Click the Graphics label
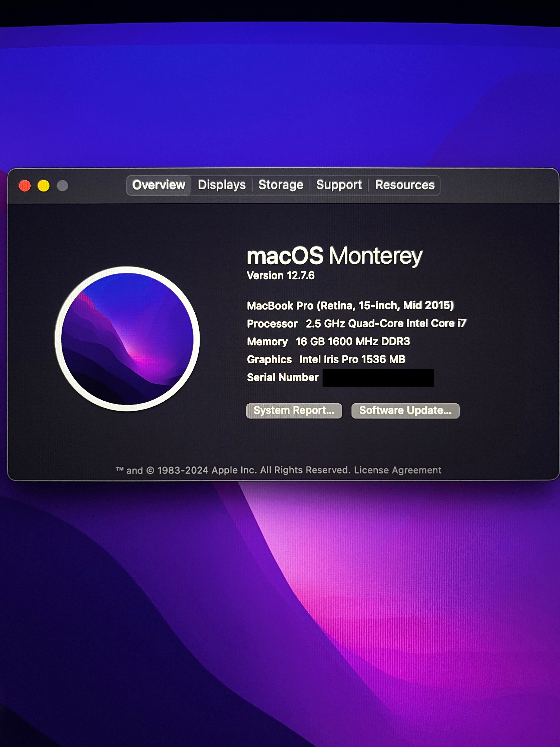 tap(269, 360)
